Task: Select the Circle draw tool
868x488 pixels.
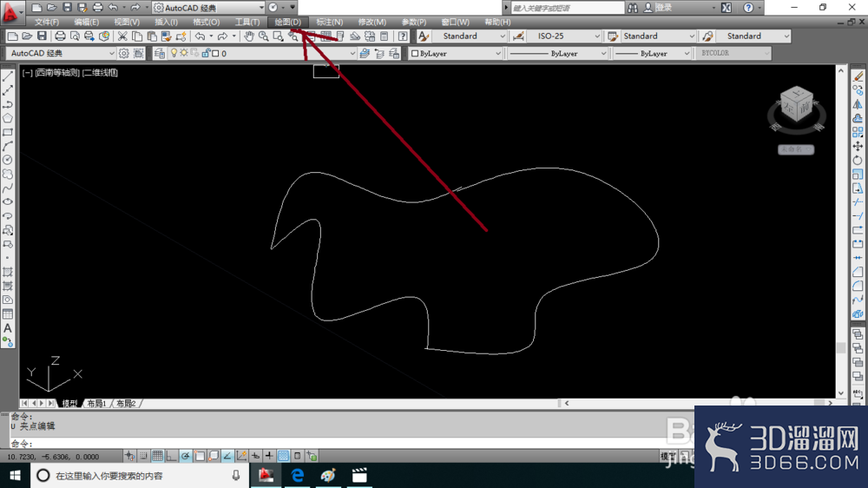Action: [8, 160]
